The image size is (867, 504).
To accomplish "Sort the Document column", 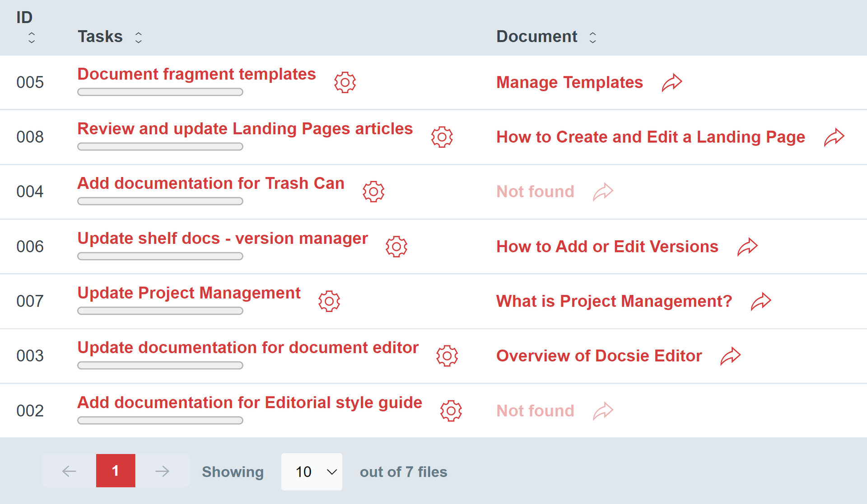I will [x=592, y=37].
